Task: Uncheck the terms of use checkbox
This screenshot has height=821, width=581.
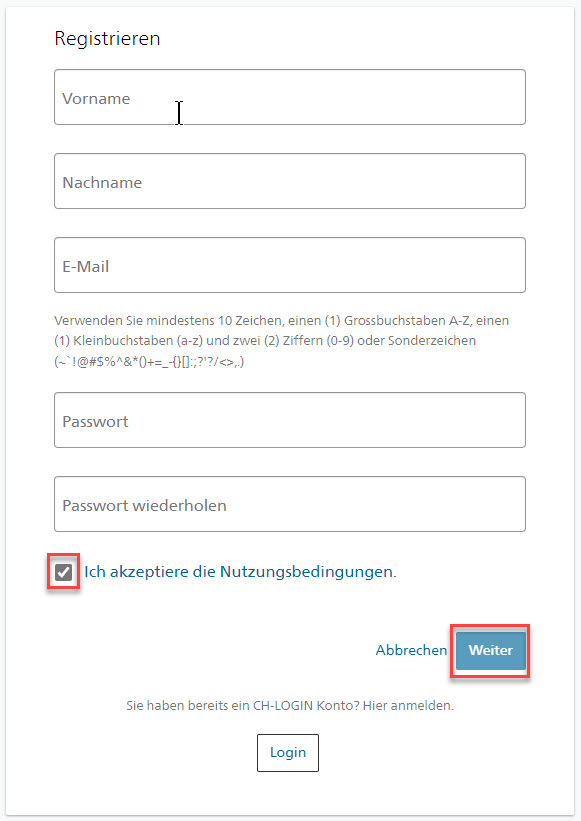Action: click(x=63, y=572)
